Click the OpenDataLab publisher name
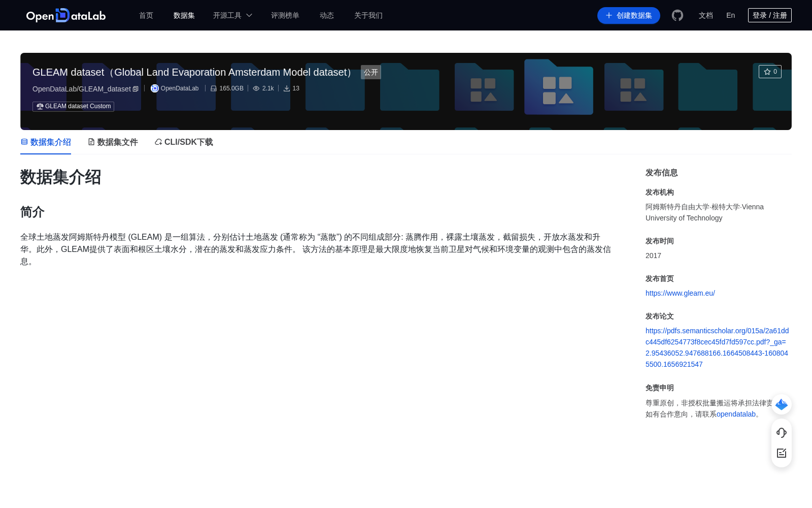Screen dimensions: 812x508 (x=180, y=88)
